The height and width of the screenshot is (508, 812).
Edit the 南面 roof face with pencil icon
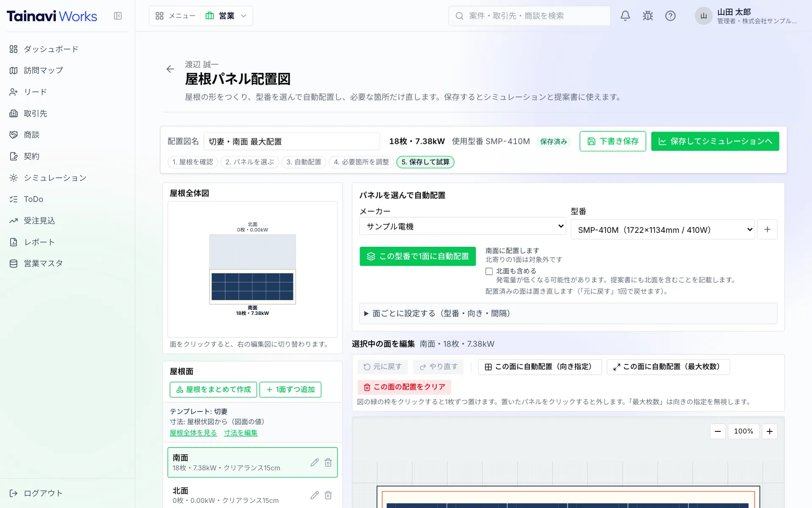pos(314,462)
